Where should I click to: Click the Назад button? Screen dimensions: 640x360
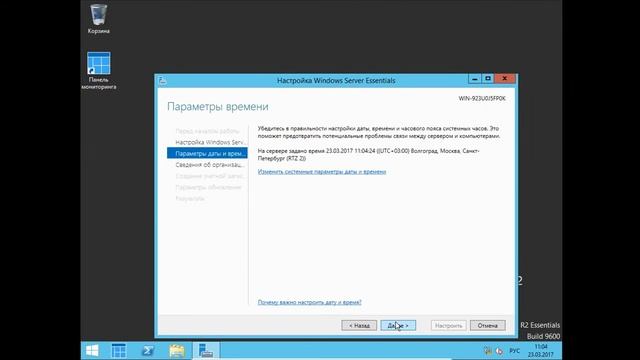pos(359,325)
